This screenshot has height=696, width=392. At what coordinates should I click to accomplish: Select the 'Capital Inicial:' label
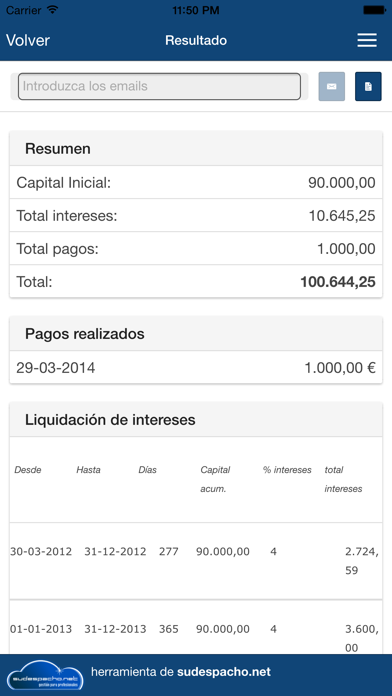point(63,182)
